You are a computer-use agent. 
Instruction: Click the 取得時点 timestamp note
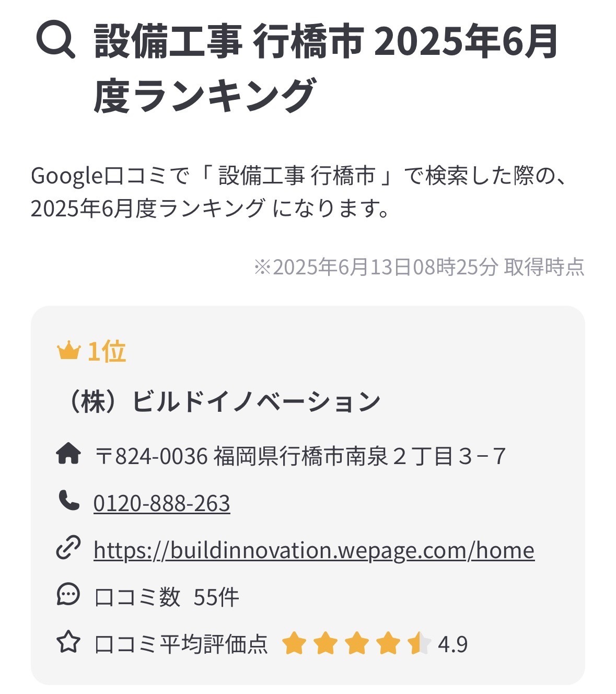(419, 267)
